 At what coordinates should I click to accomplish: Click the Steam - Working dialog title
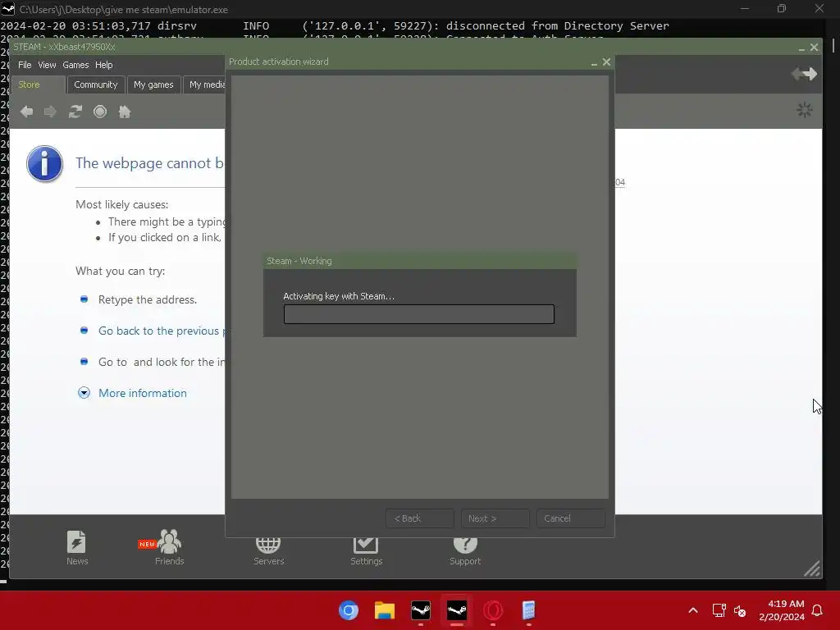[299, 261]
